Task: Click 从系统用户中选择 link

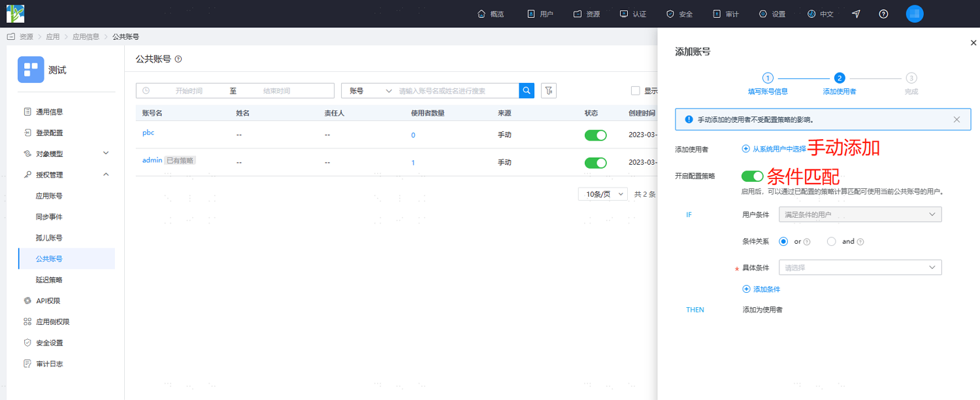Action: coord(774,149)
